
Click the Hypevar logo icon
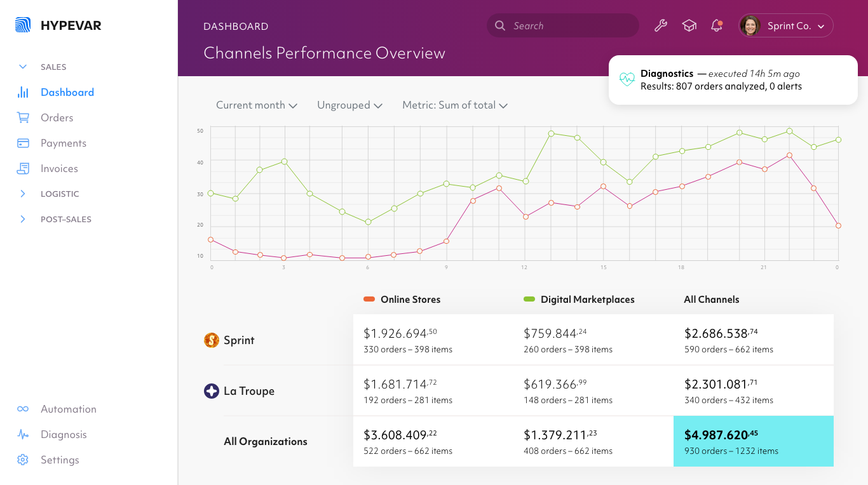(23, 25)
